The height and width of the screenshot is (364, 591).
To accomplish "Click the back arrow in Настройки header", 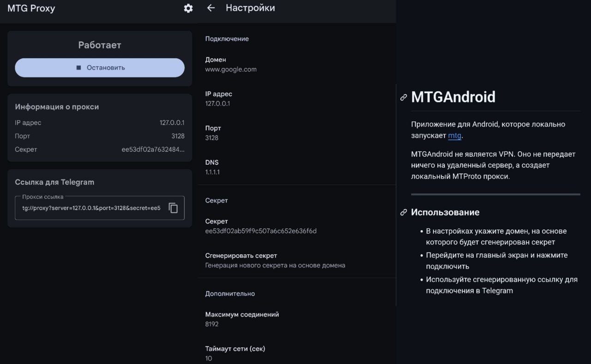I will [211, 8].
